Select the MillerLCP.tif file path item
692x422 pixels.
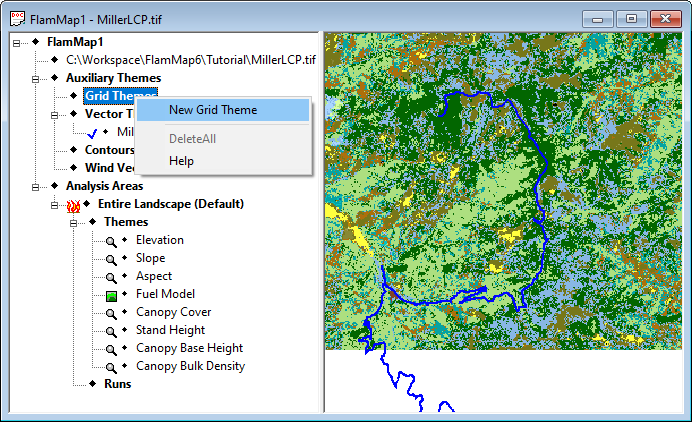coord(191,60)
